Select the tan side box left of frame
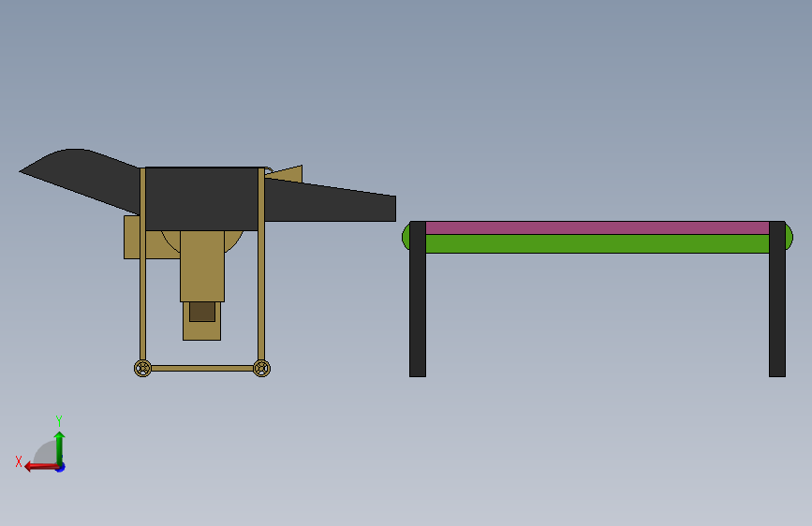The image size is (812, 526). click(x=131, y=237)
